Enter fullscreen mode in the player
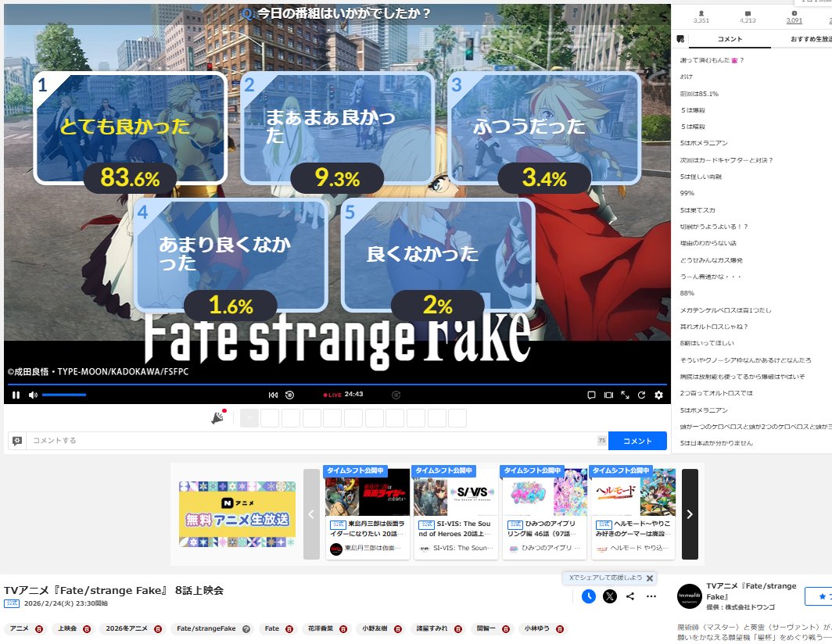The height and width of the screenshot is (644, 832). point(625,395)
